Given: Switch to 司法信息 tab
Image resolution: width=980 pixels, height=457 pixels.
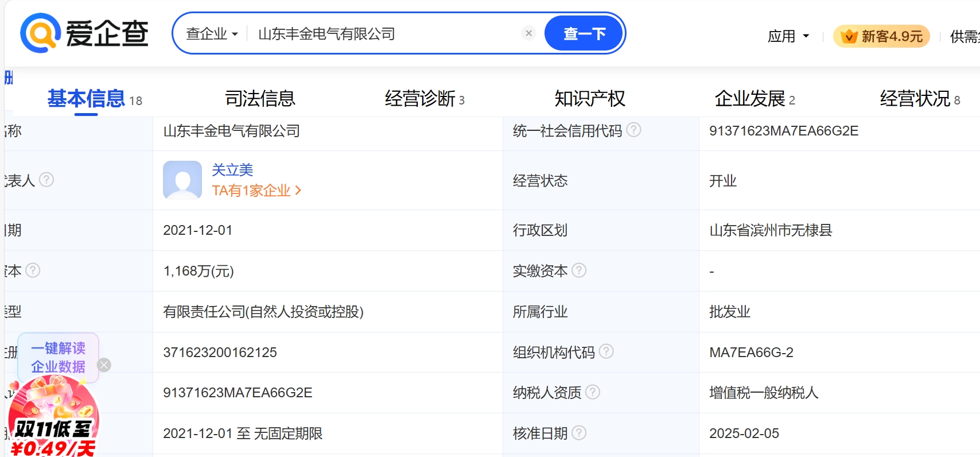Looking at the screenshot, I should pyautogui.click(x=260, y=99).
